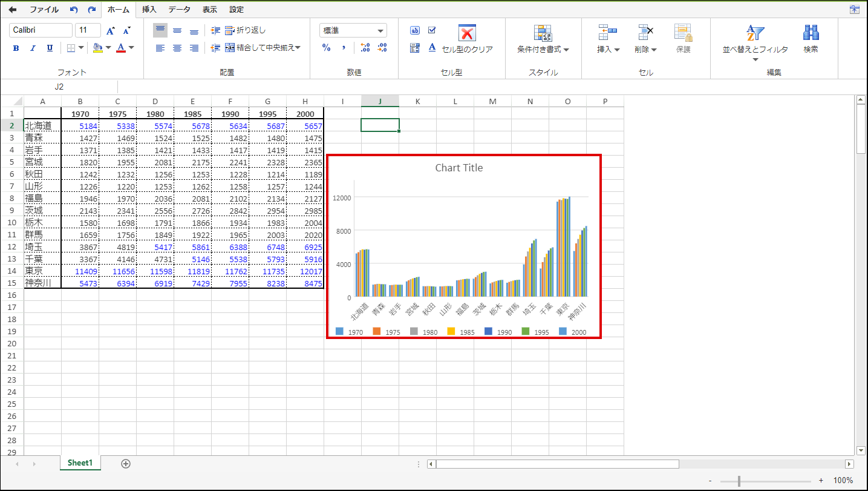The width and height of the screenshot is (868, 491).
Task: Select list cell type icon
Action: pyautogui.click(x=415, y=48)
